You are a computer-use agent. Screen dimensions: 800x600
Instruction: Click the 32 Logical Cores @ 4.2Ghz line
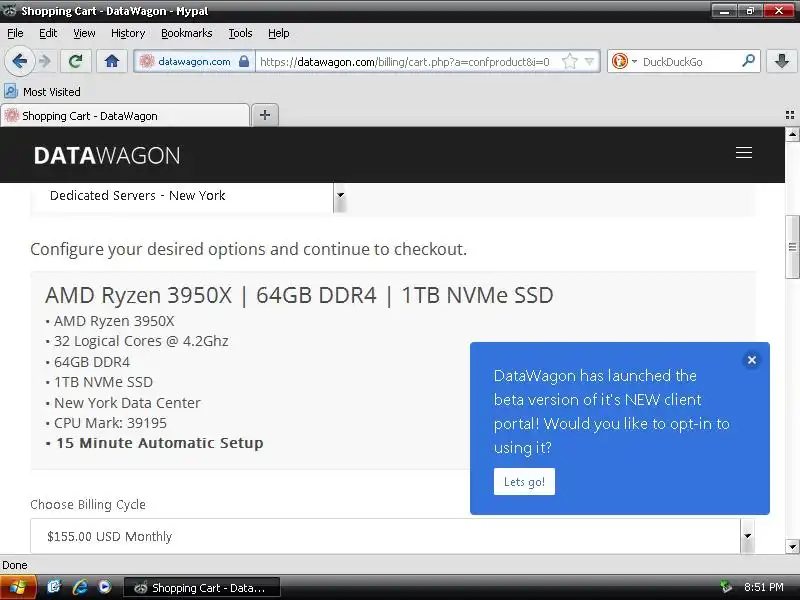[x=141, y=341]
